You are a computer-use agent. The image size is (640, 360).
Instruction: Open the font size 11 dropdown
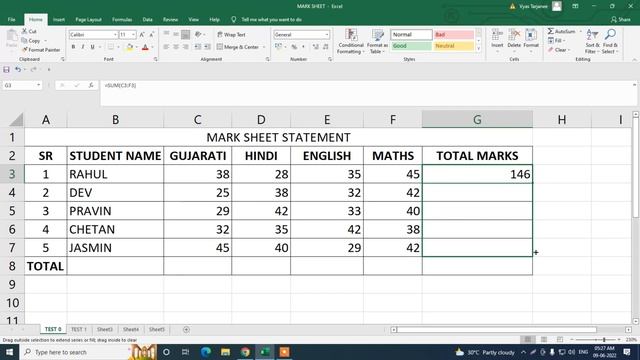(133, 35)
